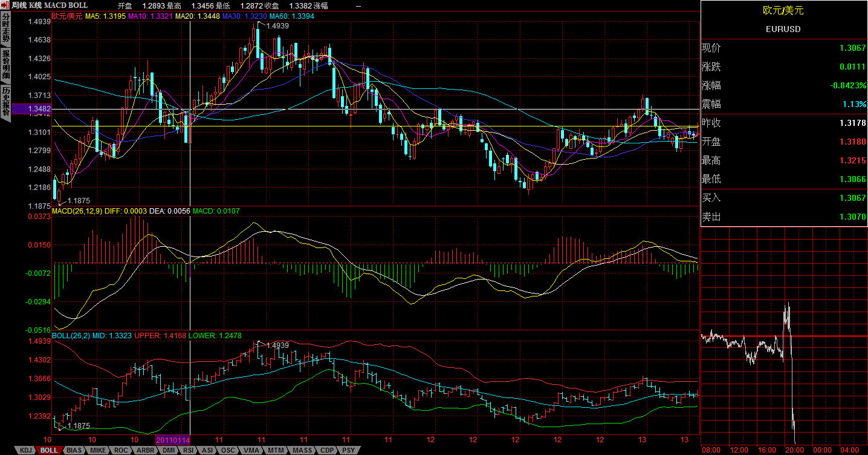868x455 pixels.
Task: Switch to the DMI indicator tab
Action: point(169,450)
